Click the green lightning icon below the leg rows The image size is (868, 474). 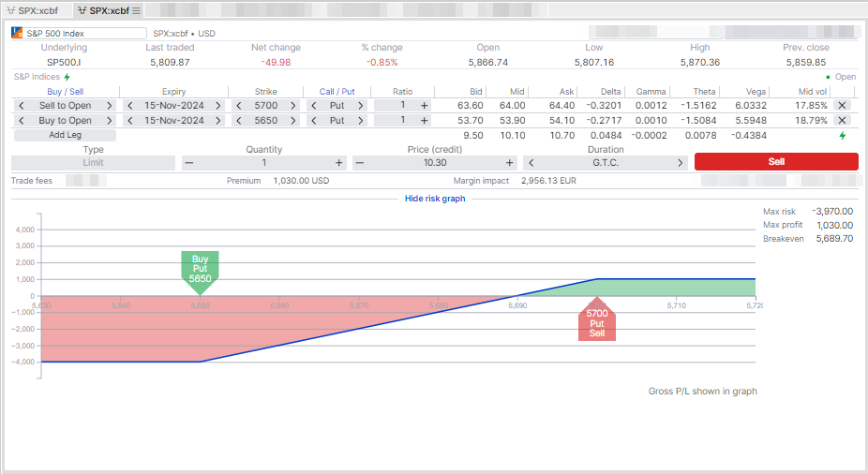pyautogui.click(x=842, y=136)
